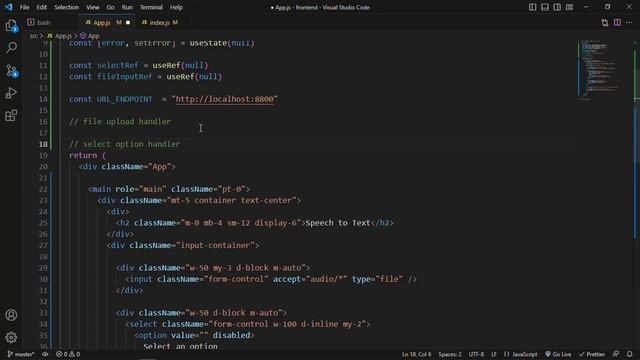Open editor More Actions ellipsis
This screenshot has width=640, height=360.
pyautogui.click(x=629, y=23)
